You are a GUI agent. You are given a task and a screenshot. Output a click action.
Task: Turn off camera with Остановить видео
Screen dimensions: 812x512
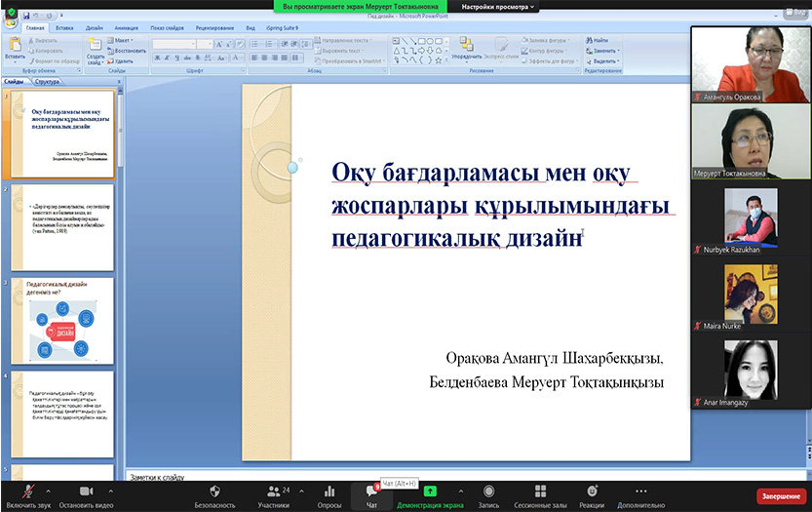[85, 492]
